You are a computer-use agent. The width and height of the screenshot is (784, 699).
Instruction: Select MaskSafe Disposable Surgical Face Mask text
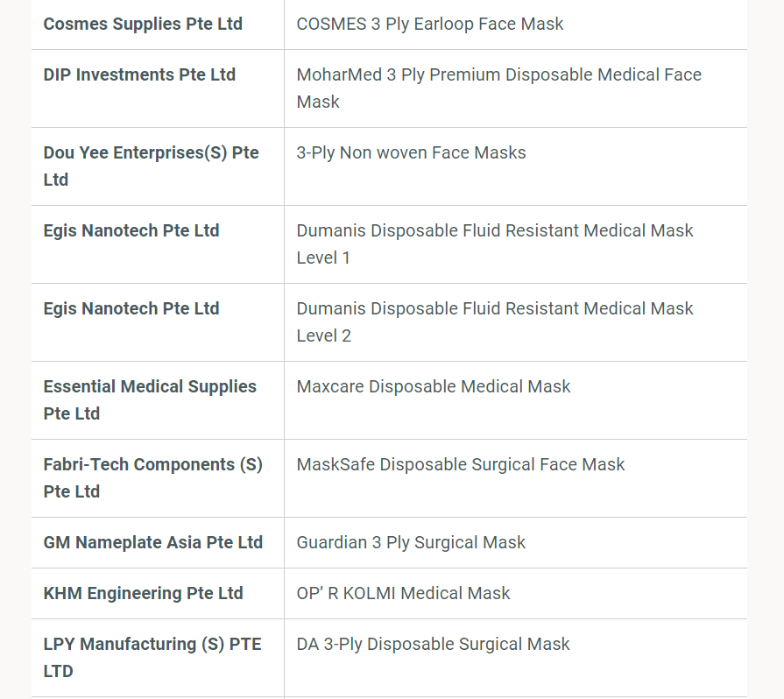click(461, 465)
